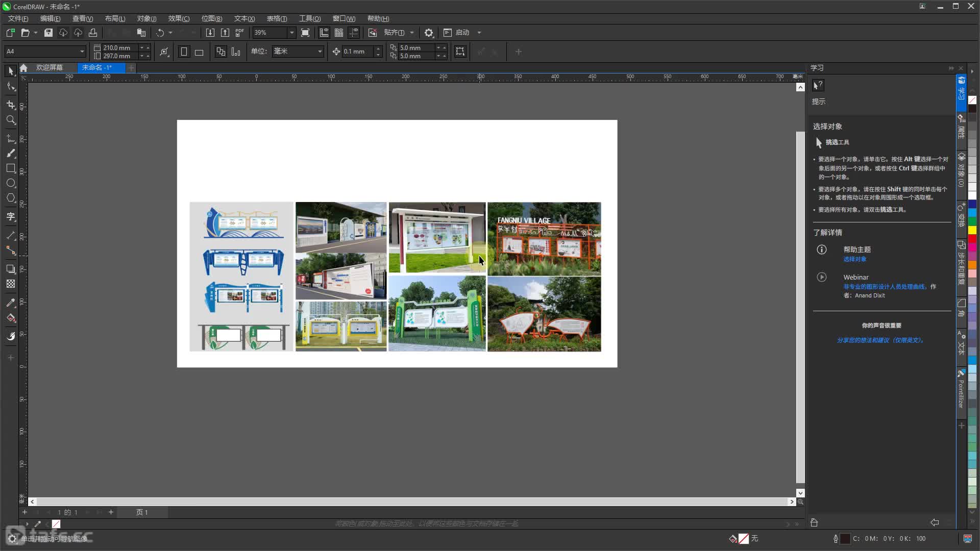Image resolution: width=980 pixels, height=551 pixels.
Task: Toggle apply layout to current page only
Action: [236, 52]
